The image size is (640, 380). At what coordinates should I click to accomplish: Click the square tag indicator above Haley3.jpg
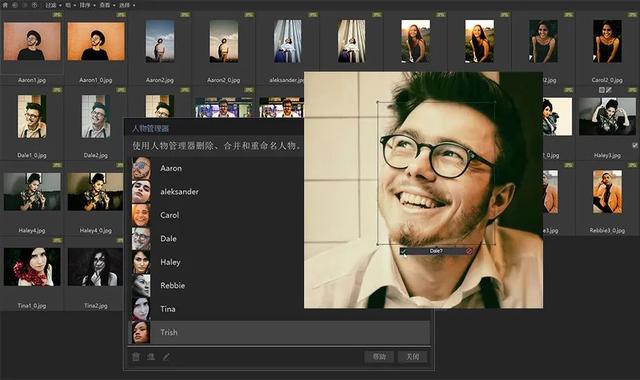pyautogui.click(x=602, y=90)
